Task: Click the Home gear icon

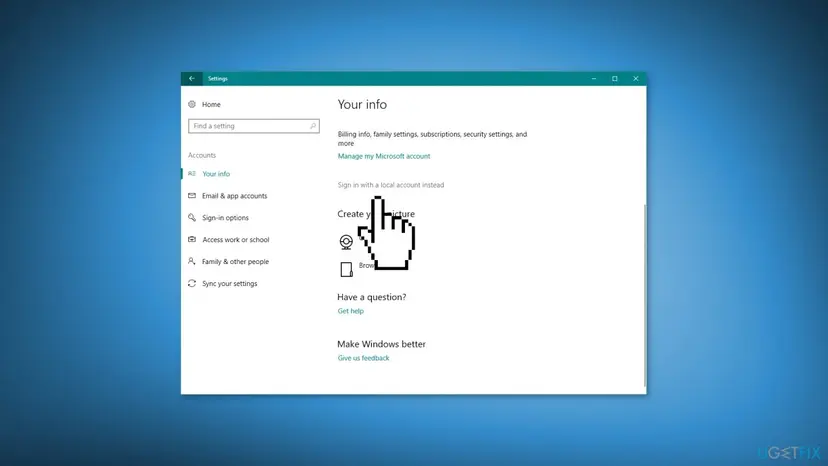Action: pos(192,104)
